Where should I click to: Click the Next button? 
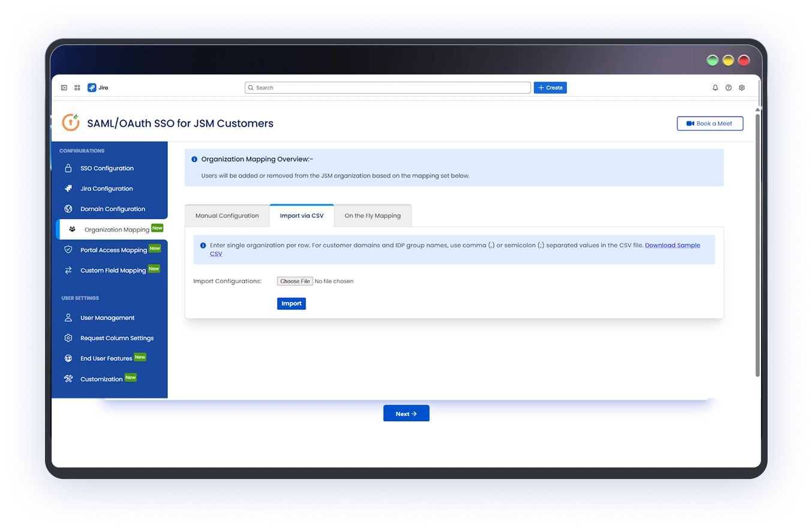point(406,414)
